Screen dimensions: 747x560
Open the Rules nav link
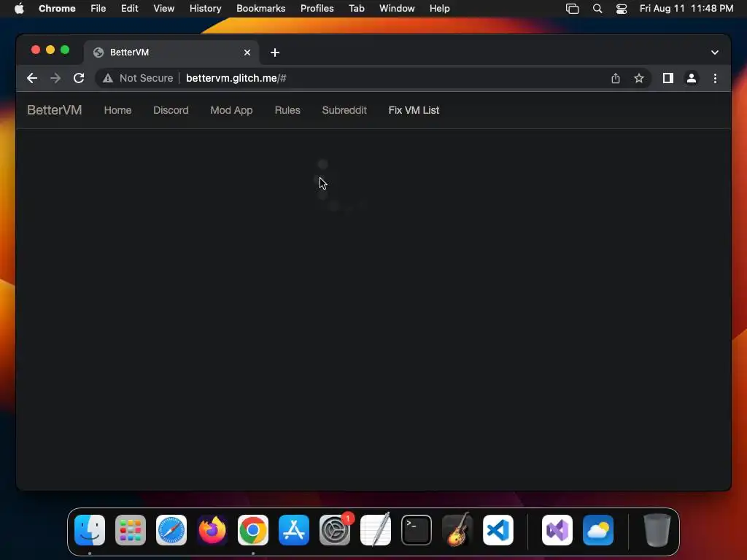point(287,110)
